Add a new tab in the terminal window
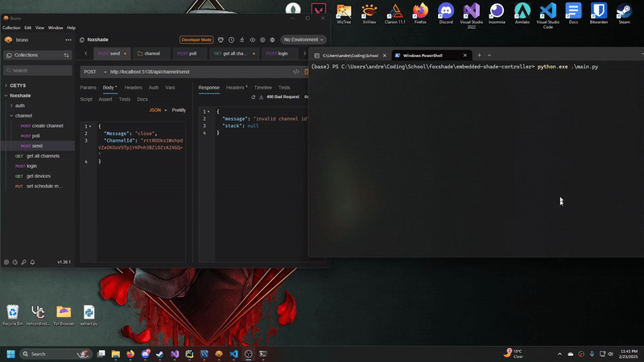Viewport: 644px width, 362px height. [479, 56]
